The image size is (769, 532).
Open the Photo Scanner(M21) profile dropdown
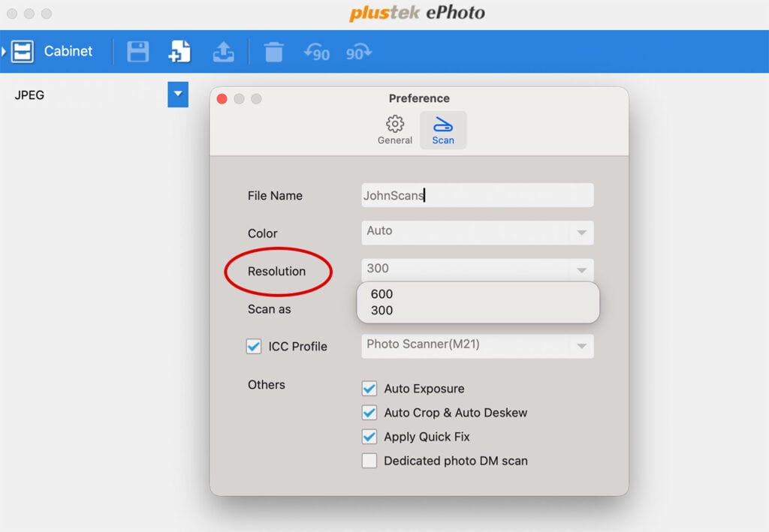tap(477, 346)
